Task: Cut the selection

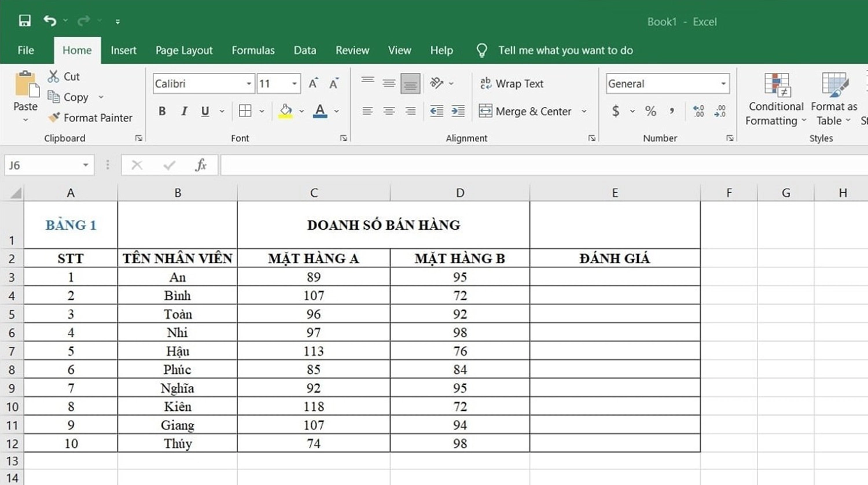Action: pos(64,76)
